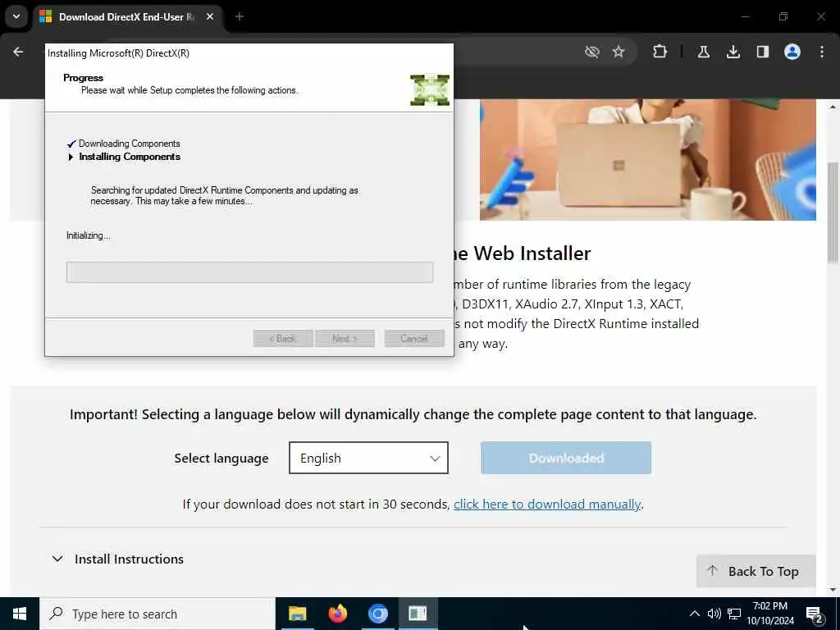The height and width of the screenshot is (630, 840).
Task: Click the tracking protection eye icon
Action: (x=592, y=52)
